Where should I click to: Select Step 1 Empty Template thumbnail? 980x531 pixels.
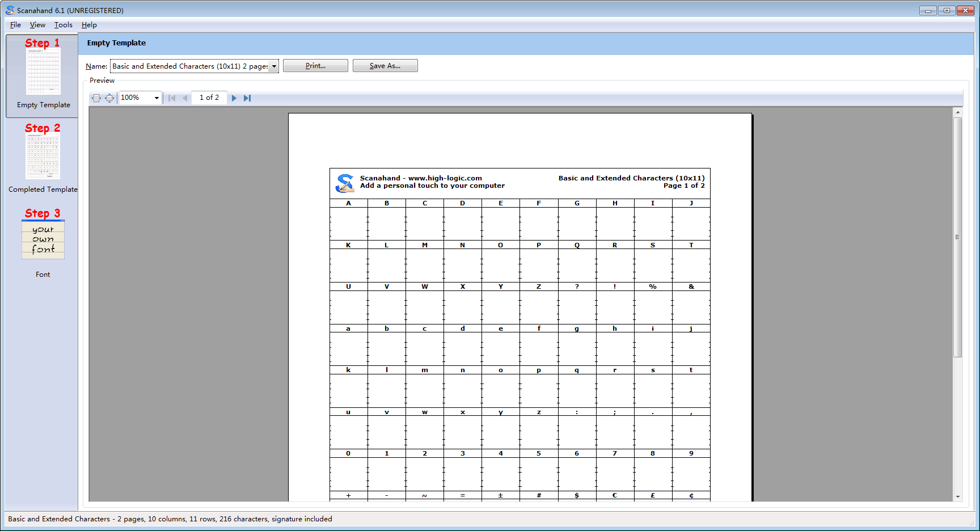point(43,72)
